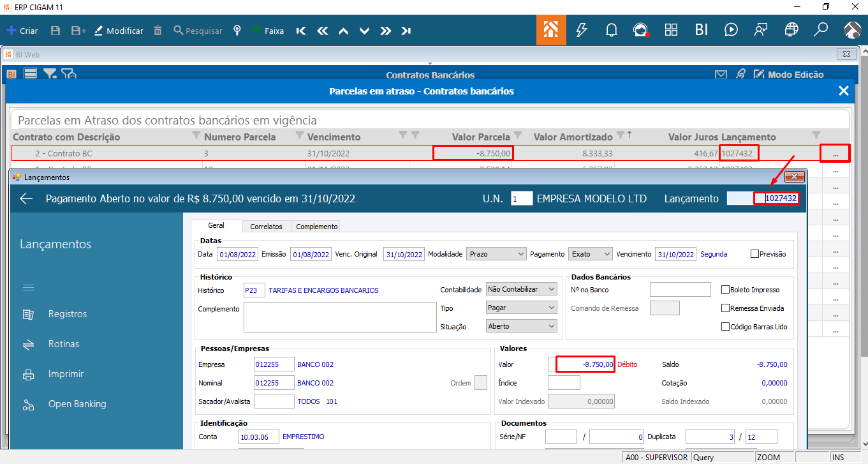The height and width of the screenshot is (464, 868).
Task: Go to the first record
Action: coord(301,31)
